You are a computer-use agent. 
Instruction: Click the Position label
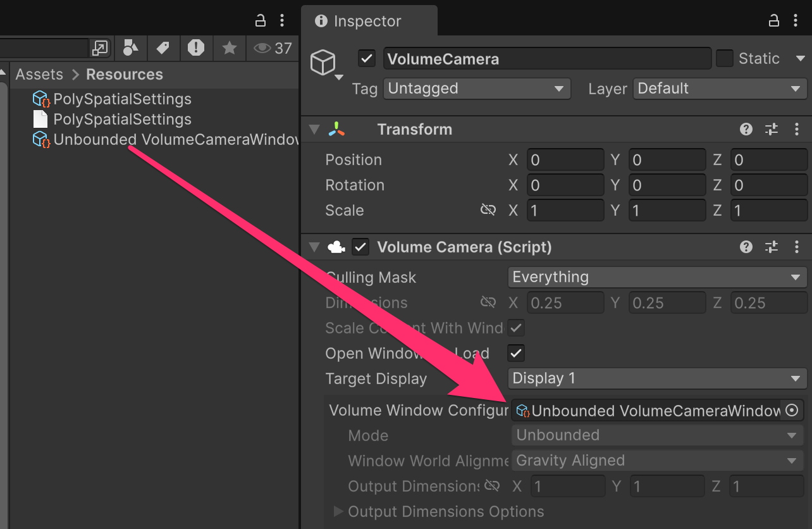(353, 159)
